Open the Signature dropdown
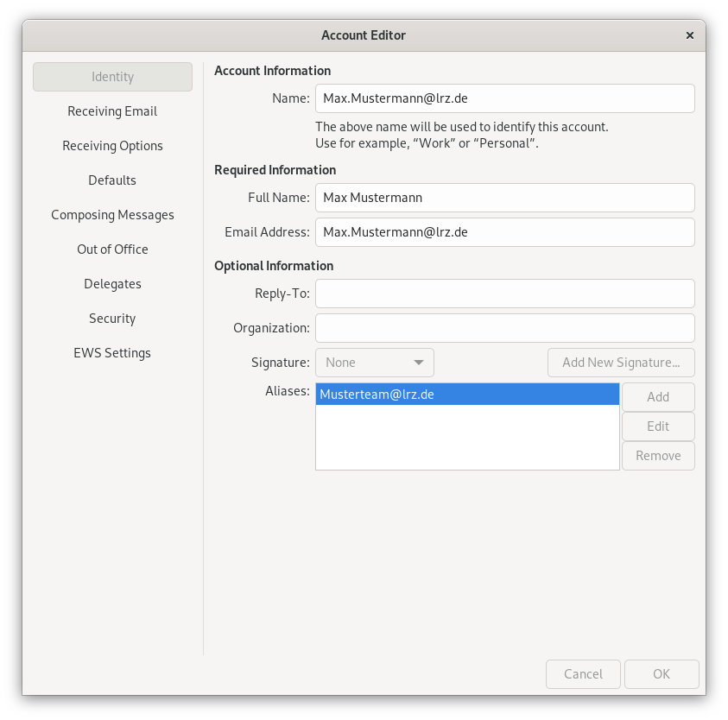The height and width of the screenshot is (720, 728). (x=374, y=362)
